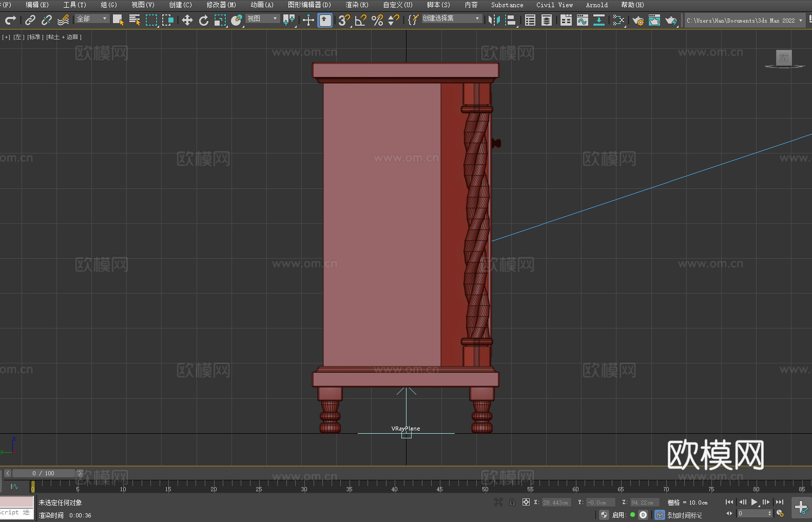
Task: Click the Z coordinate field
Action: [x=644, y=502]
